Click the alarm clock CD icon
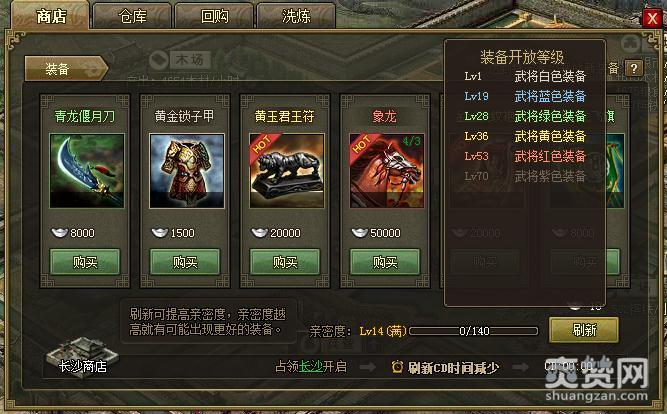The width and height of the screenshot is (667, 414). [397, 367]
